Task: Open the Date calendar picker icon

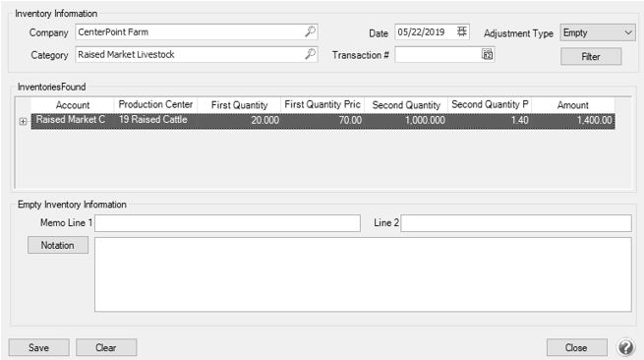Action: pyautogui.click(x=462, y=31)
